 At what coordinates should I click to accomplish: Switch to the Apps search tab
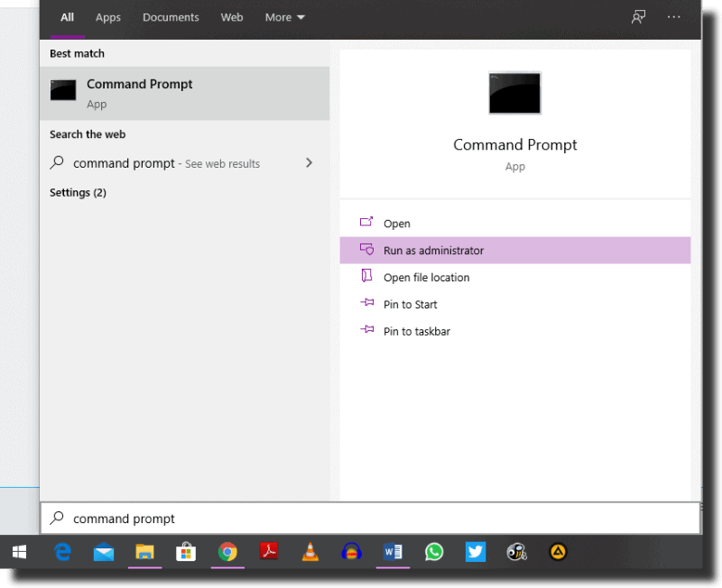pyautogui.click(x=107, y=17)
